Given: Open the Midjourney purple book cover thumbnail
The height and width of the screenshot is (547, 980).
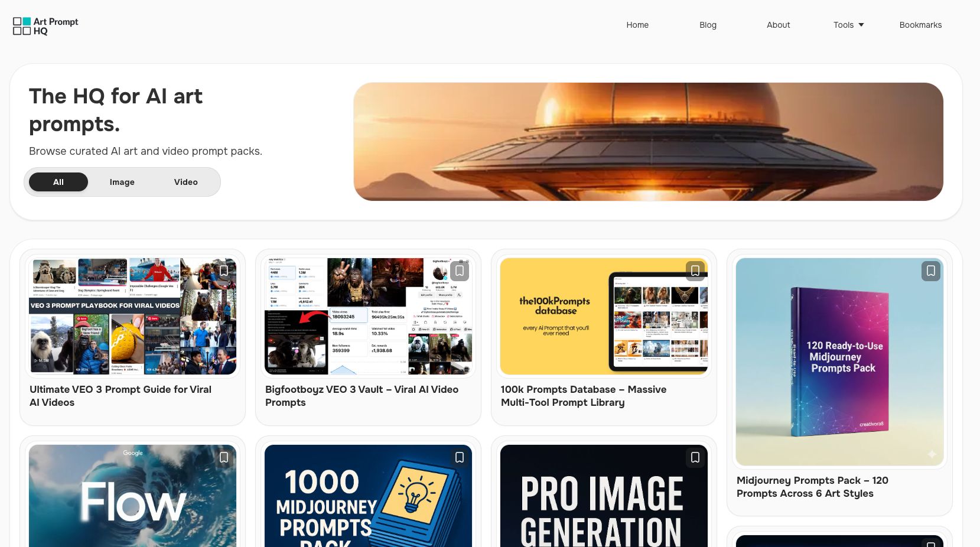Looking at the screenshot, I should [839, 362].
